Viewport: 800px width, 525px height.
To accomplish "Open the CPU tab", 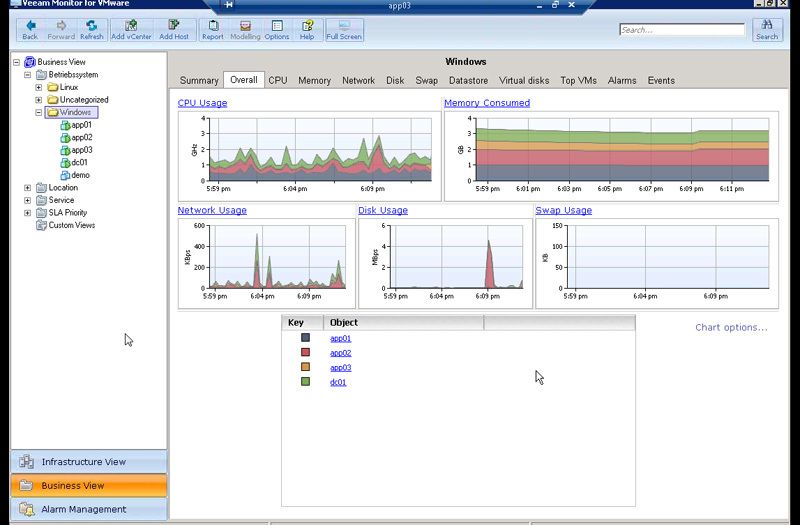I will pos(278,80).
